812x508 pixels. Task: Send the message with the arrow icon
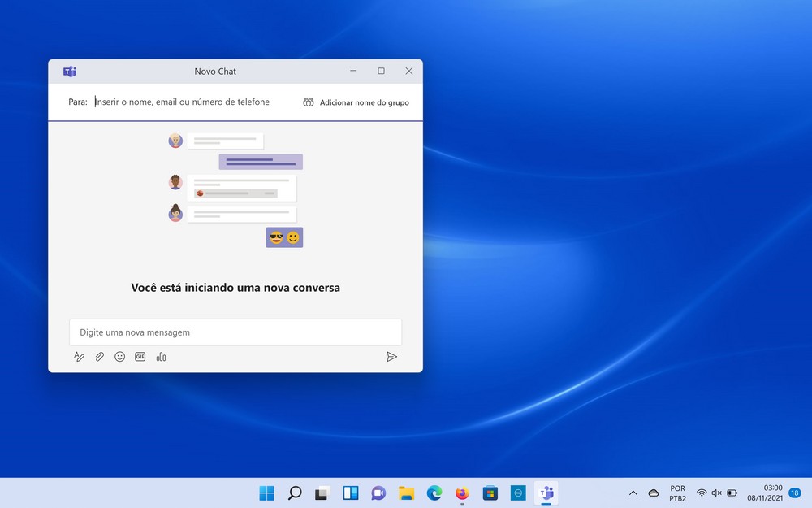click(391, 357)
